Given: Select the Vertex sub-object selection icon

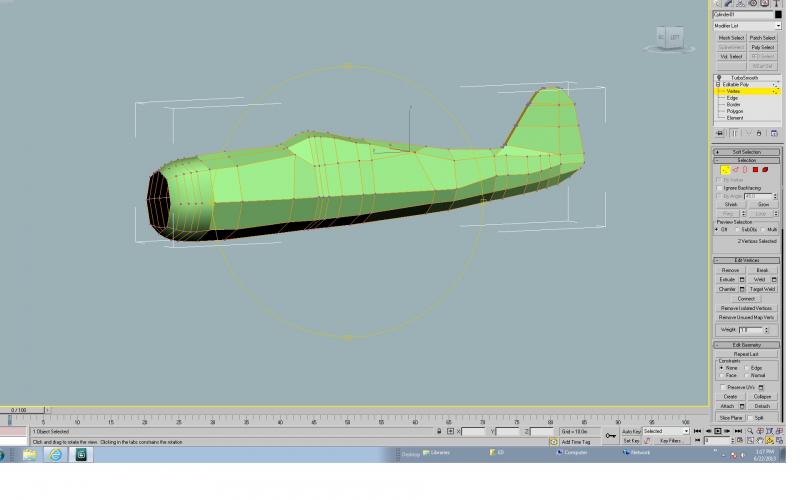Looking at the screenshot, I should point(724,170).
